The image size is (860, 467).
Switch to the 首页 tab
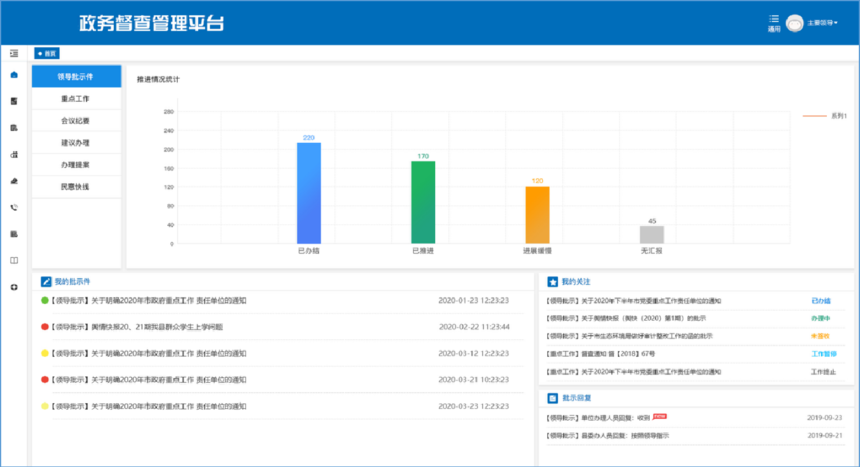pyautogui.click(x=47, y=53)
